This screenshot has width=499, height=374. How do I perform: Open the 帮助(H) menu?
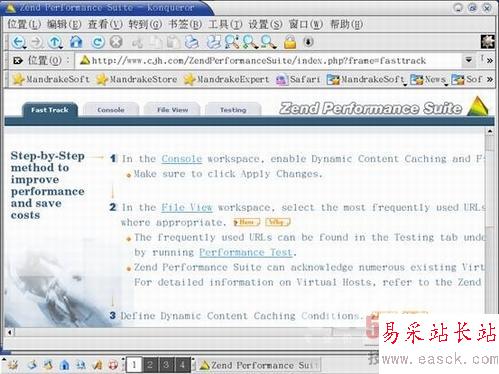click(x=346, y=24)
